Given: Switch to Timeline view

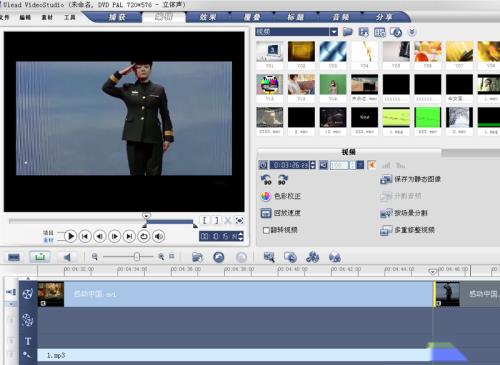Looking at the screenshot, I should [x=40, y=257].
